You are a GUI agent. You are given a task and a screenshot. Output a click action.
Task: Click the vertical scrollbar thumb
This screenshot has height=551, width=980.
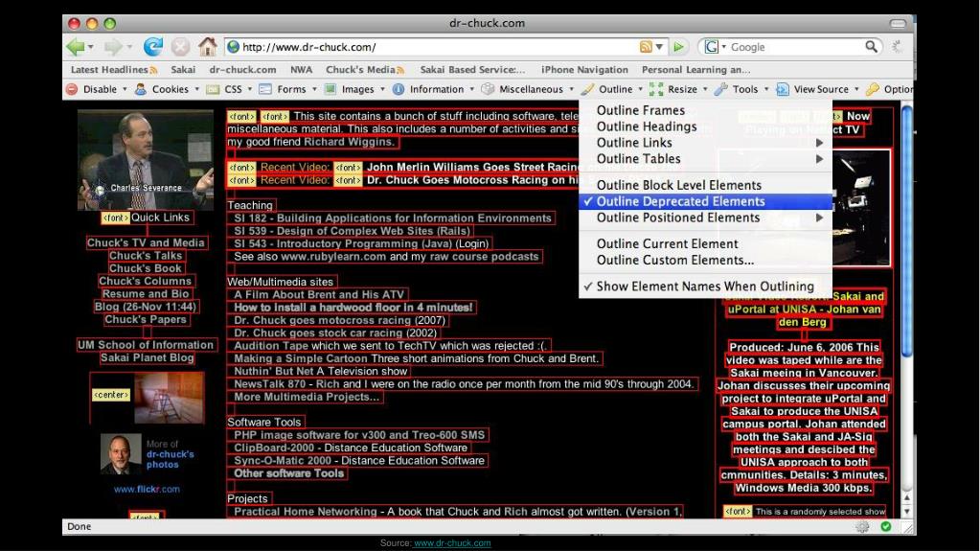pyautogui.click(x=907, y=231)
